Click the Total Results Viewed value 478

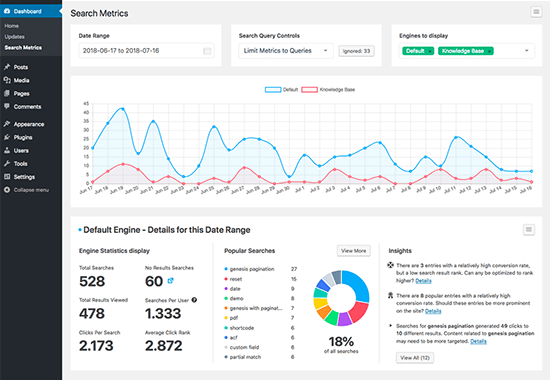[x=92, y=314]
